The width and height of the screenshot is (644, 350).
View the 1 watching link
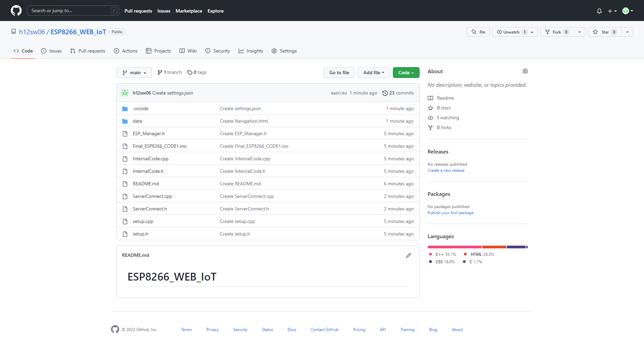coord(443,118)
